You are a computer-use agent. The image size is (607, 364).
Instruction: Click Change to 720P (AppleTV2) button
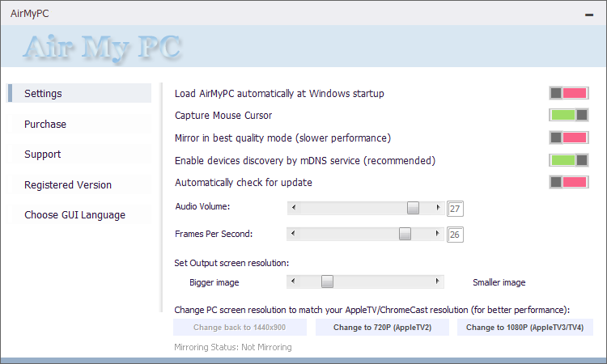pyautogui.click(x=382, y=328)
